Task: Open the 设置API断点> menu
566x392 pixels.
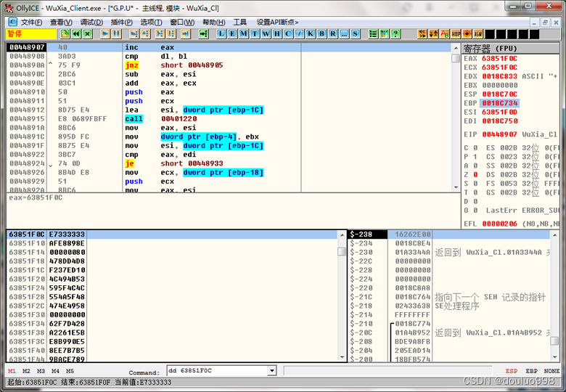Action: coord(277,23)
